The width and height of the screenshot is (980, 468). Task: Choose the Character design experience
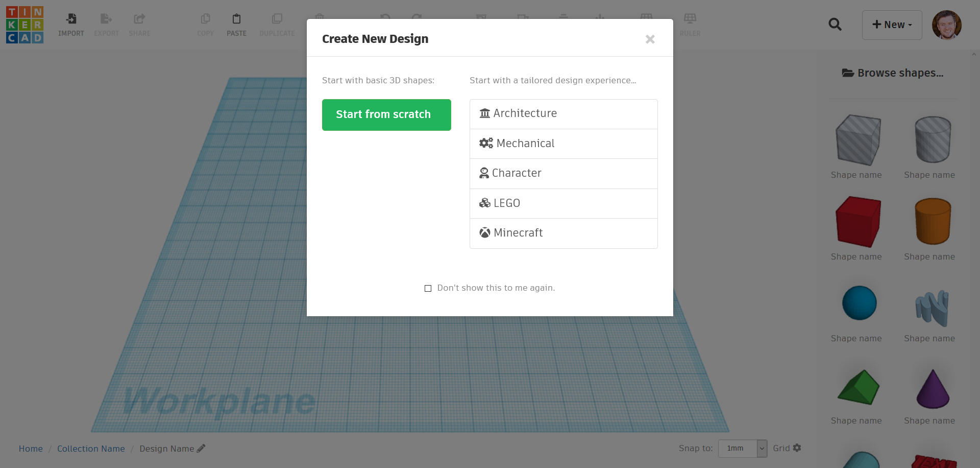563,173
